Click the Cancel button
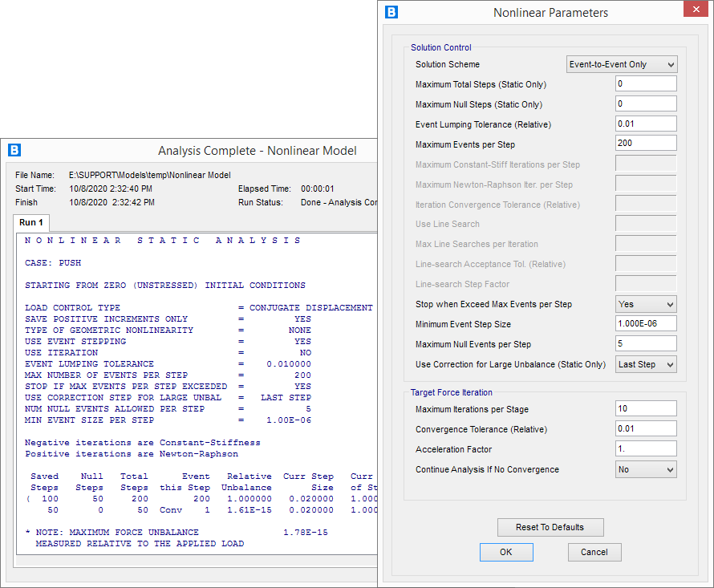The image size is (714, 588). click(x=594, y=552)
